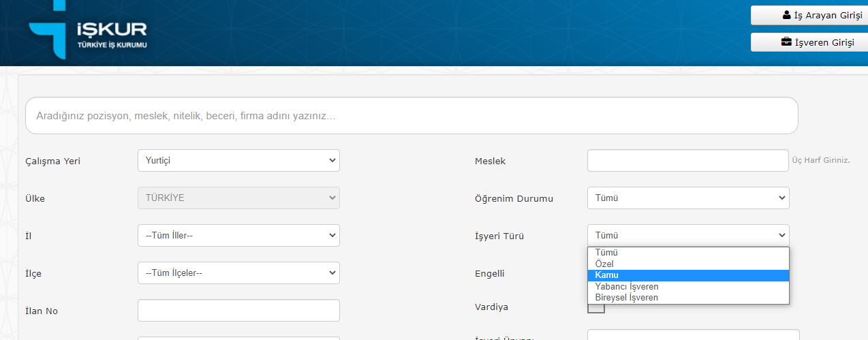The height and width of the screenshot is (340, 868).
Task: Collapse the İşyeri Türü dropdown
Action: coord(688,236)
